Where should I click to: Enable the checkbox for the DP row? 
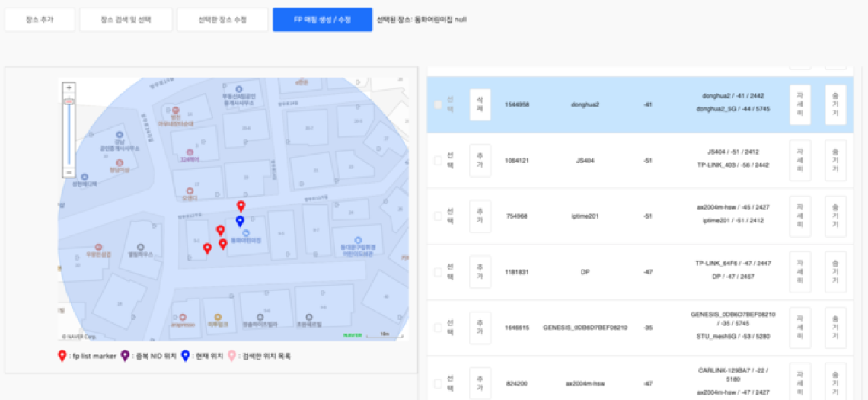438,272
